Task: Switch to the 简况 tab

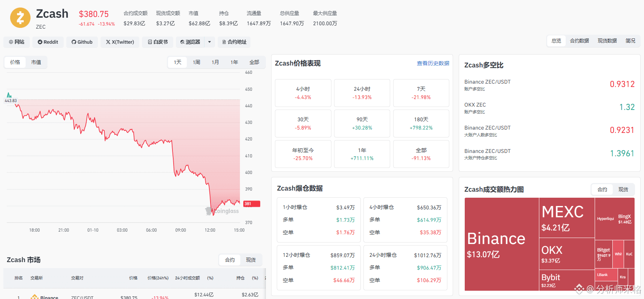Action: (x=630, y=41)
